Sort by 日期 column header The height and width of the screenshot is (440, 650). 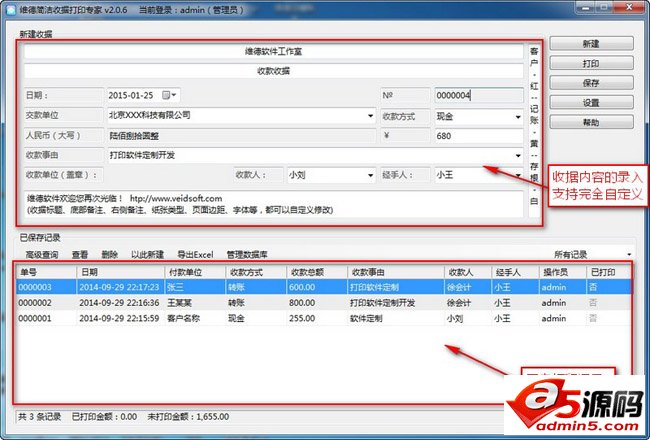[121, 272]
